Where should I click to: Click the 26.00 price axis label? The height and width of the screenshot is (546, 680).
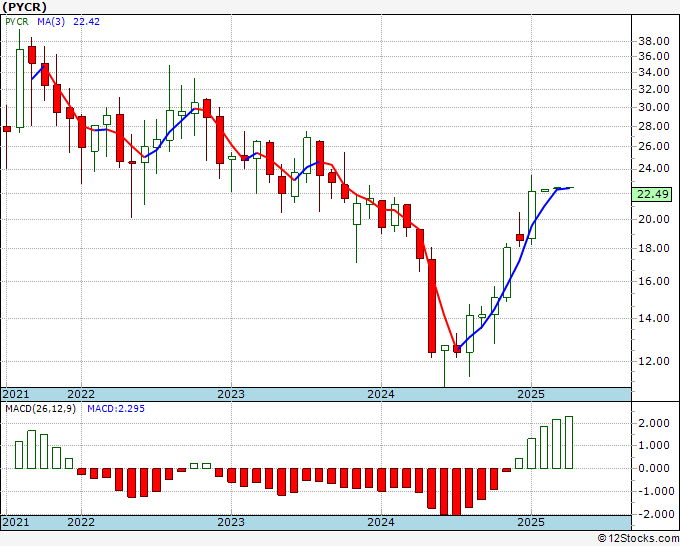coord(654,146)
